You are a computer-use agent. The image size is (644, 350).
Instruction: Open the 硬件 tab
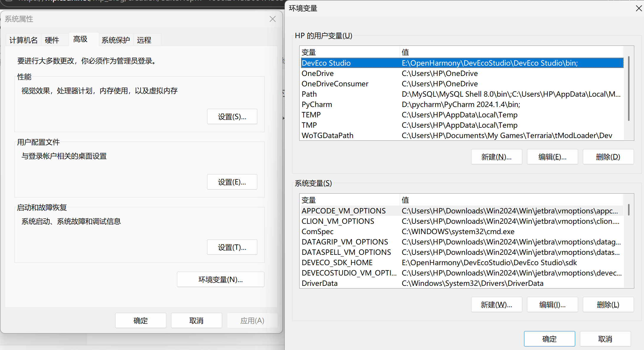52,40
